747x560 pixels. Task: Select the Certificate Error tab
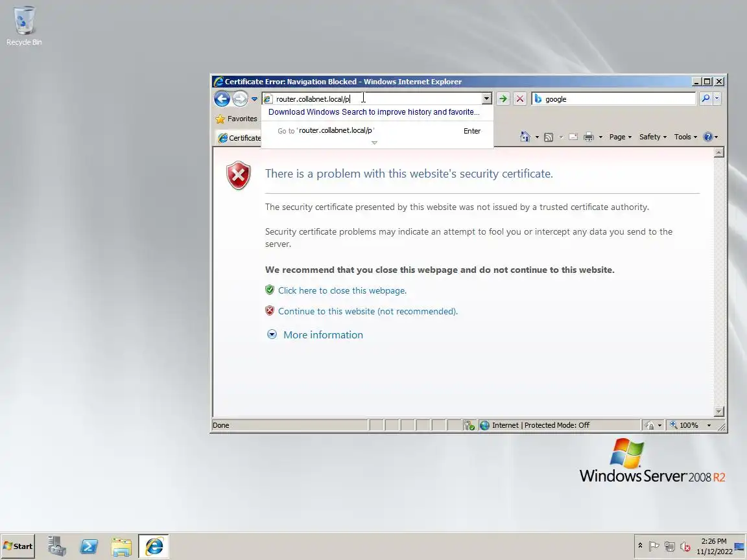coord(239,137)
